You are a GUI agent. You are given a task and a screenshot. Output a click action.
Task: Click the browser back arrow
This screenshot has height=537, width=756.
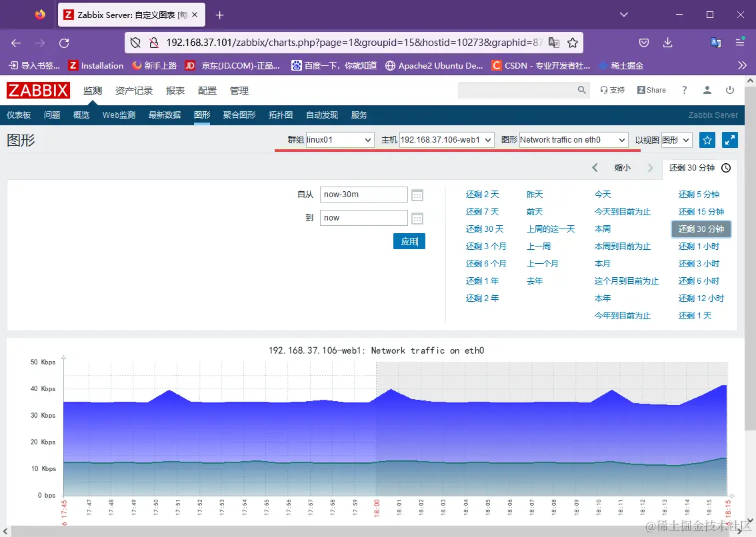(16, 43)
